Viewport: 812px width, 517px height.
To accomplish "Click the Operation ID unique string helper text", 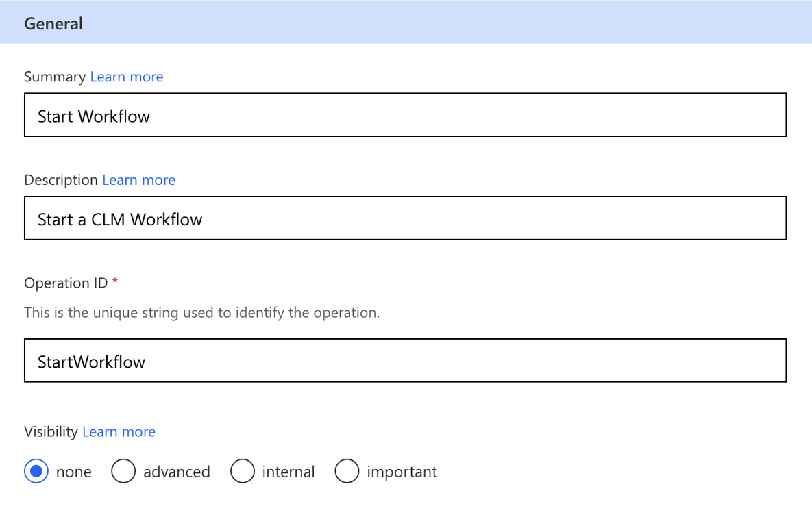I will pyautogui.click(x=201, y=313).
